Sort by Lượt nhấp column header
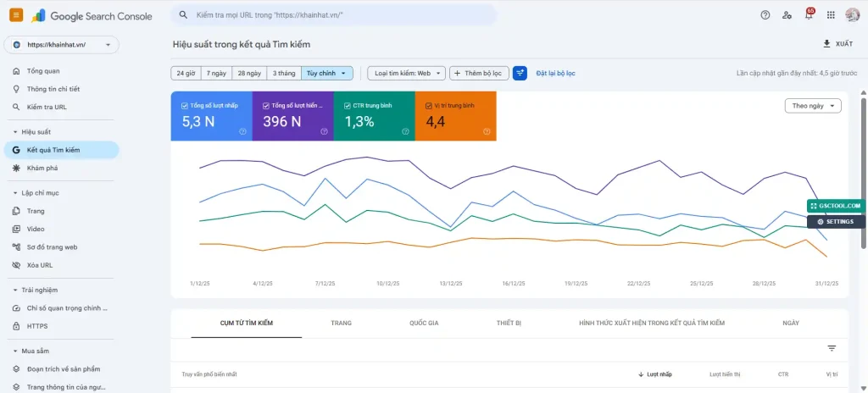The image size is (868, 393). pyautogui.click(x=655, y=374)
